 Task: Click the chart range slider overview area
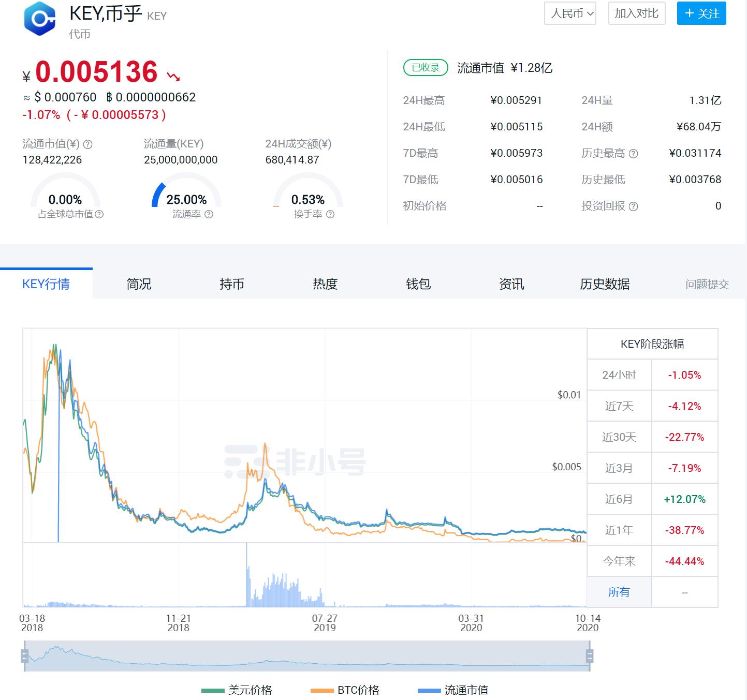307,656
